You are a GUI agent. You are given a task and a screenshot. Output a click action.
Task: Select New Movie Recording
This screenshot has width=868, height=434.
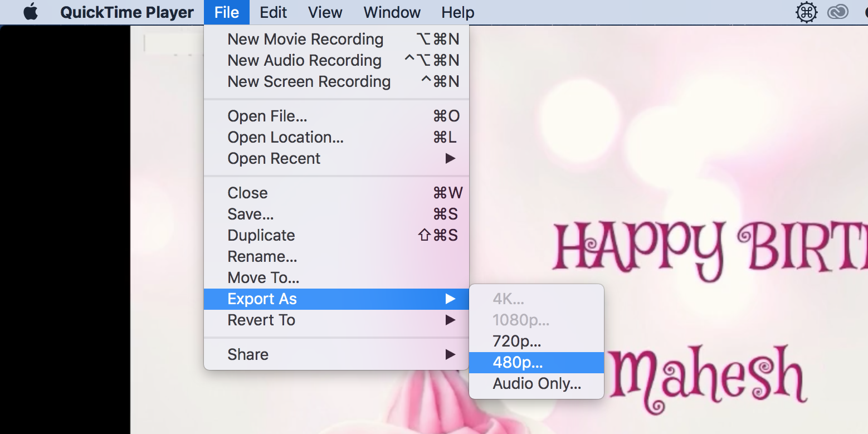pyautogui.click(x=305, y=39)
